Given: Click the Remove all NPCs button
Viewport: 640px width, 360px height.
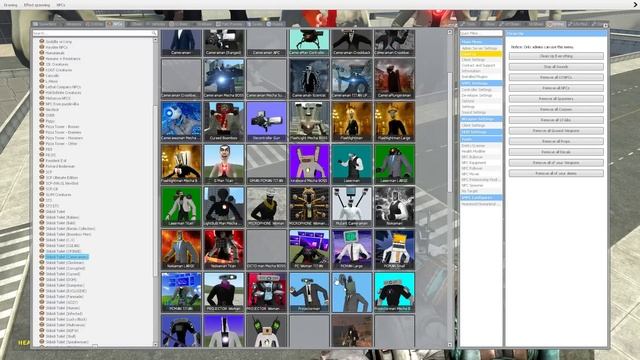Looking at the screenshot, I should pos(556,88).
